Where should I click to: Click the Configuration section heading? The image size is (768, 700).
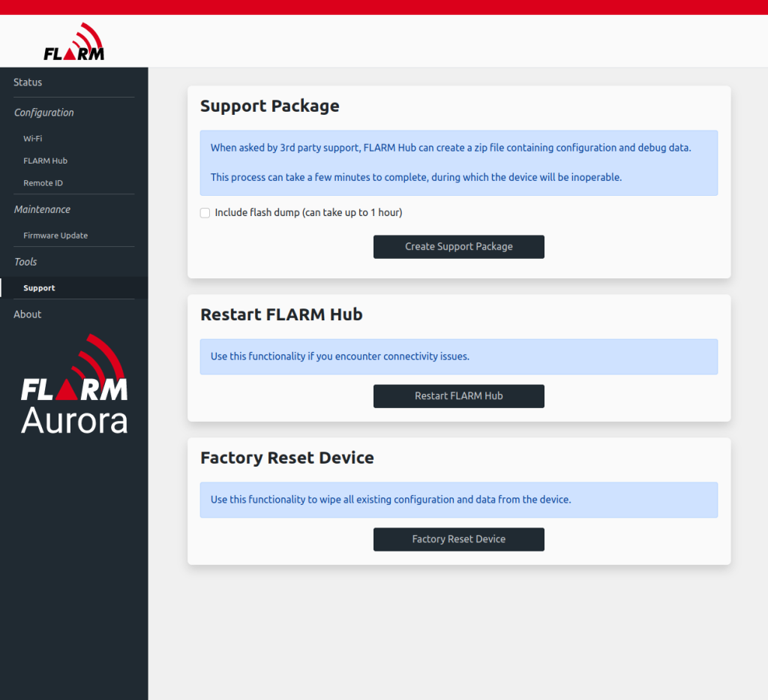click(x=43, y=113)
